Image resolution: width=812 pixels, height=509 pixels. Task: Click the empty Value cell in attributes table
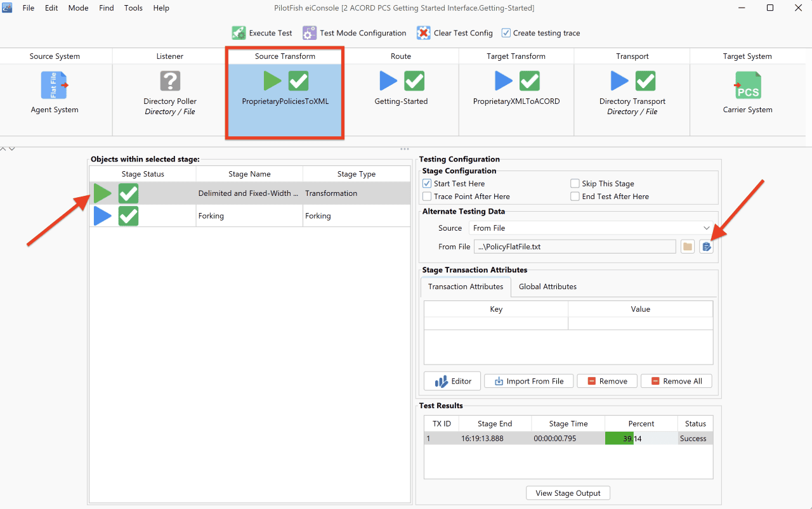(x=641, y=323)
